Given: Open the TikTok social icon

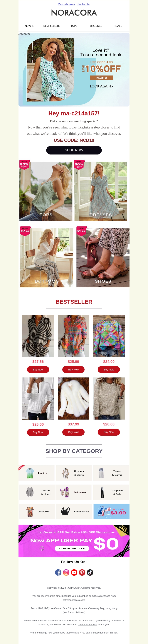Looking at the screenshot, I should pos(90,573).
